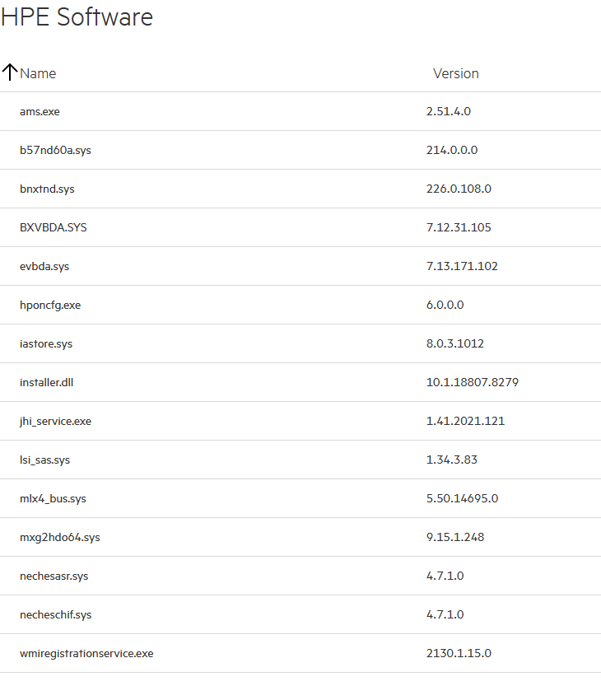The image size is (601, 700).
Task: Select the necheschif.sys row
Action: (x=55, y=614)
